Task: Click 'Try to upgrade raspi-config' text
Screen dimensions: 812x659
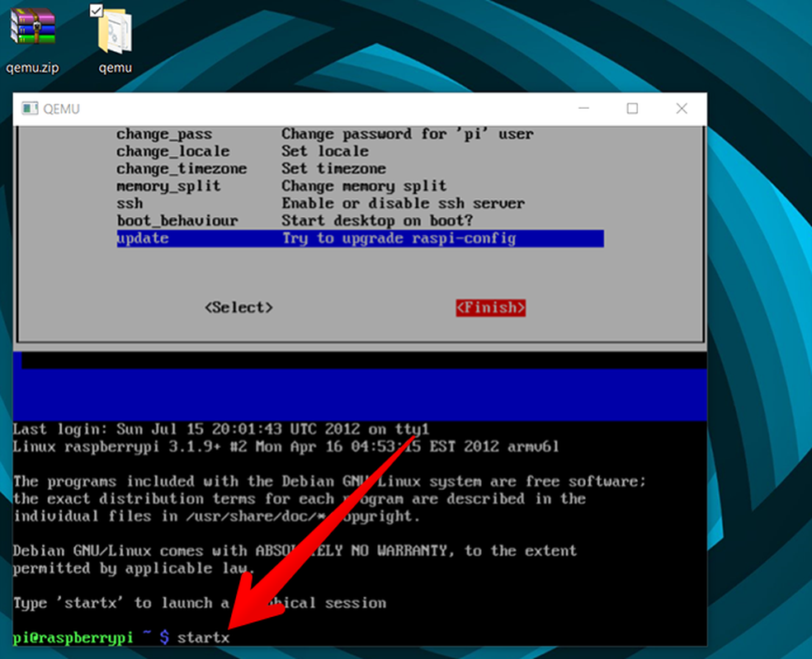Action: [399, 238]
